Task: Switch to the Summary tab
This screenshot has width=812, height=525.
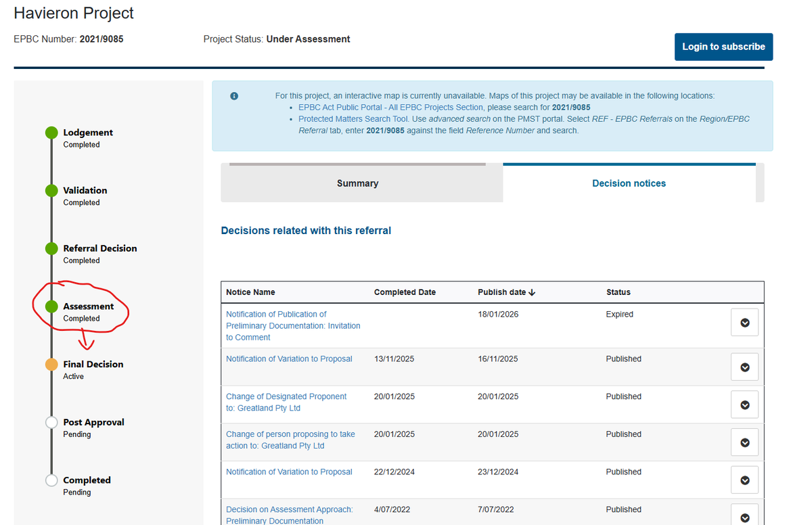Action: click(357, 183)
